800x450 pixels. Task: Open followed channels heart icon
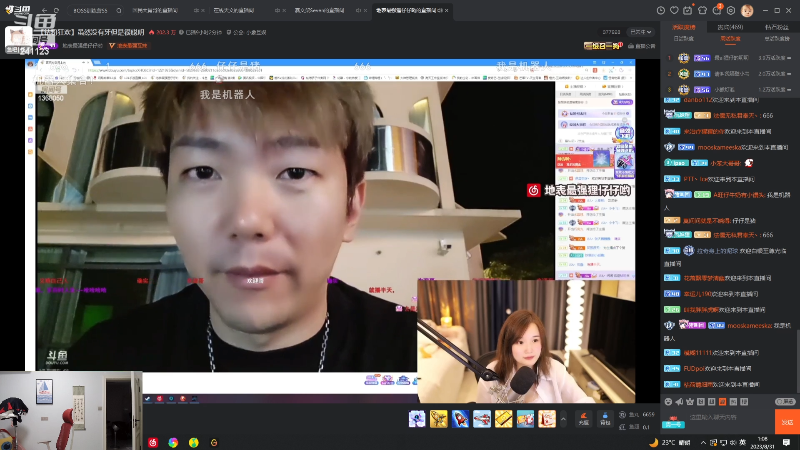click(x=674, y=10)
